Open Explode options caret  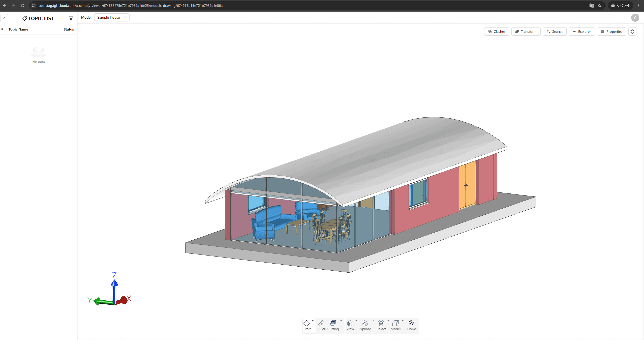pyautogui.click(x=373, y=321)
